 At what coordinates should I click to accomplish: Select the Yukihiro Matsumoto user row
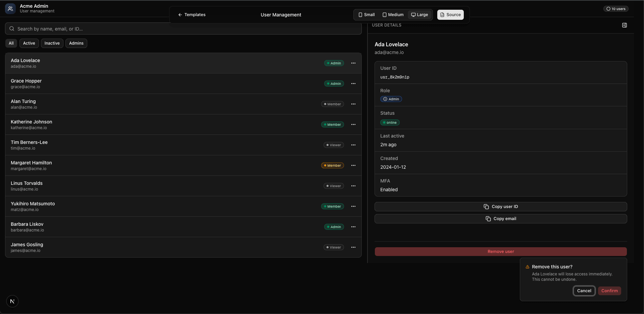(183, 206)
